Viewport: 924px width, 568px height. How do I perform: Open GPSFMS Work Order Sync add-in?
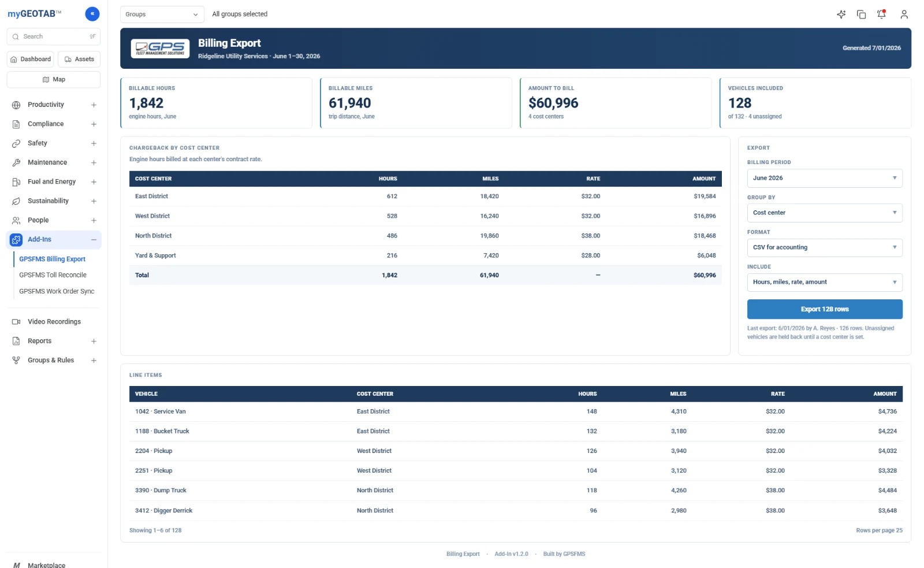click(57, 291)
